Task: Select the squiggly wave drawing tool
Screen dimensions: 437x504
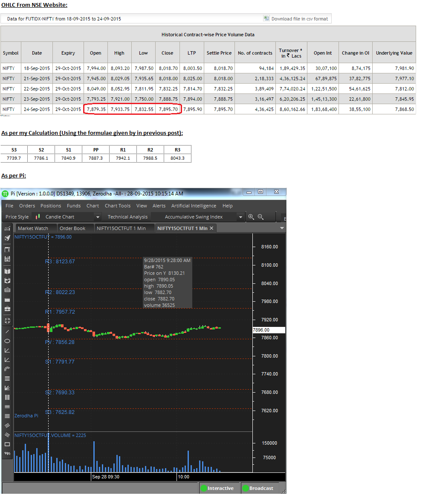Action: [x=7, y=454]
